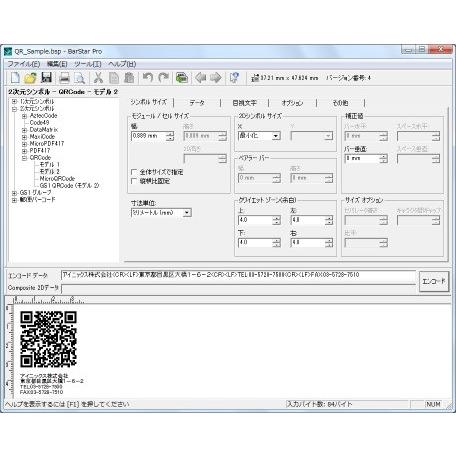Viewport: 456px width, 456px height.
Task: Switch to the データ tab
Action: pyautogui.click(x=197, y=103)
